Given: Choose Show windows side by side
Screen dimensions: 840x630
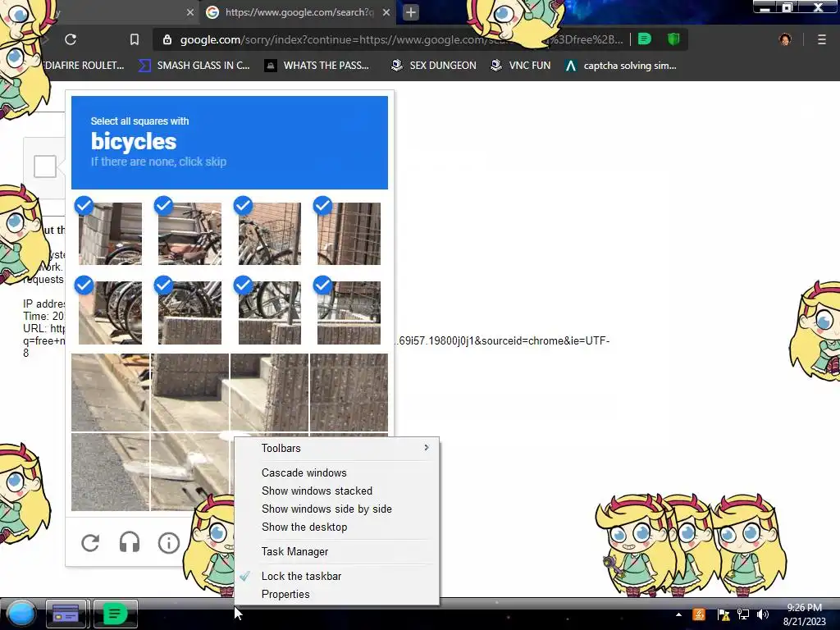Looking at the screenshot, I should coord(337,509).
